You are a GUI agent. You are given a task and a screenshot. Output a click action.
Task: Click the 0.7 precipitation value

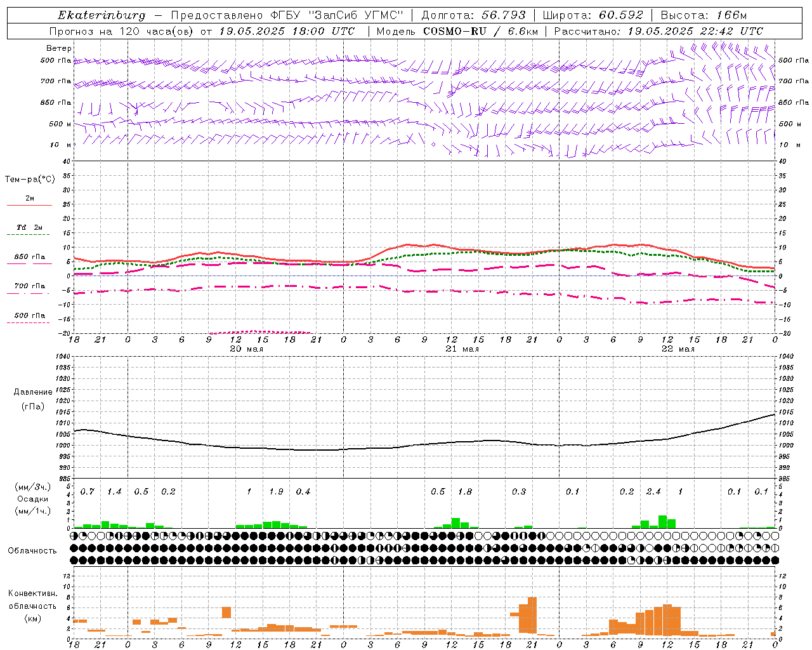coord(88,492)
